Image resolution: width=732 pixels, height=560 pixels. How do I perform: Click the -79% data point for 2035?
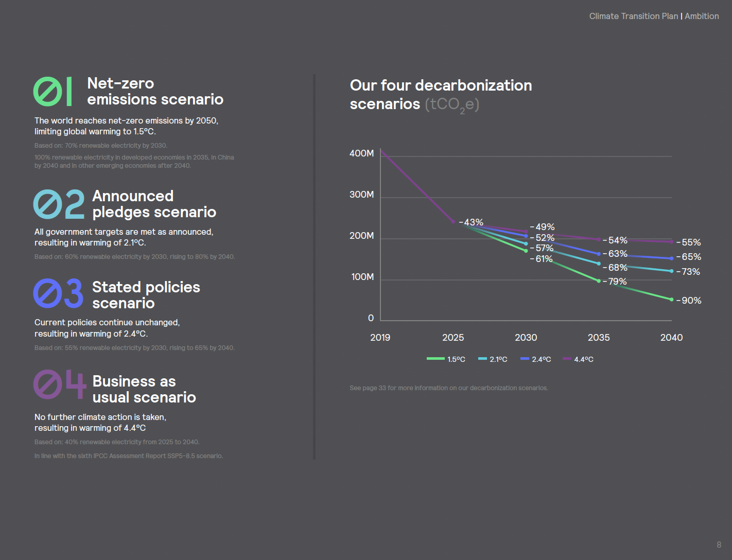(599, 281)
